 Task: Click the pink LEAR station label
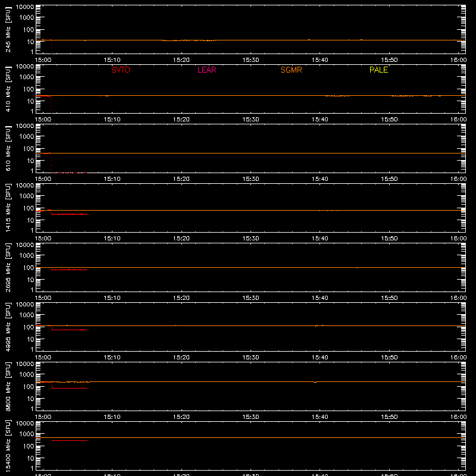point(206,70)
